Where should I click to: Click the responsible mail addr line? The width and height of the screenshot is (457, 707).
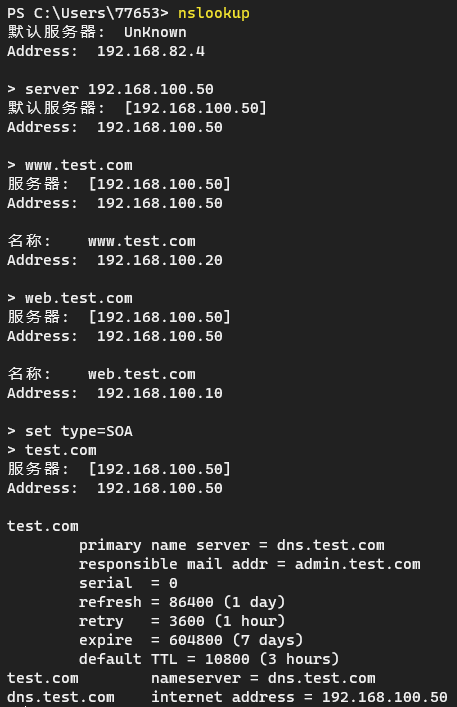250,565
